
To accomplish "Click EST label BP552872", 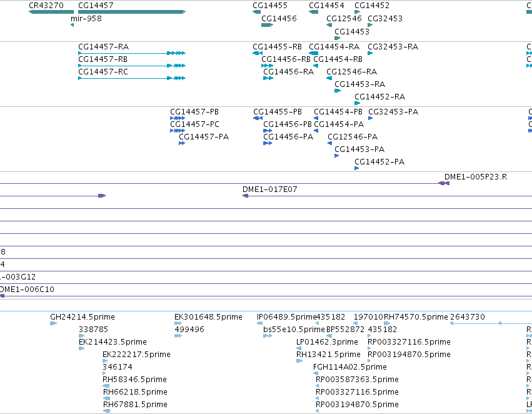I will (x=345, y=330).
